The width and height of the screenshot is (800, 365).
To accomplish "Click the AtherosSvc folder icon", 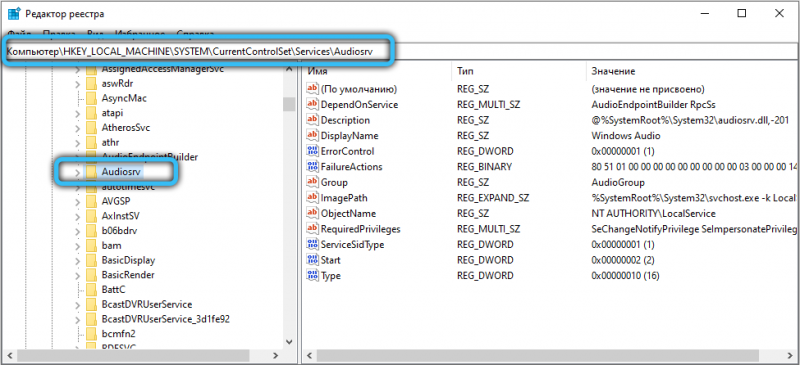I will coord(91,128).
